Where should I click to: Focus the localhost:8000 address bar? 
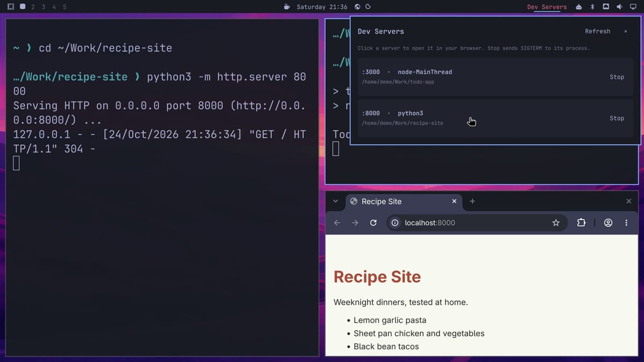pos(477,223)
